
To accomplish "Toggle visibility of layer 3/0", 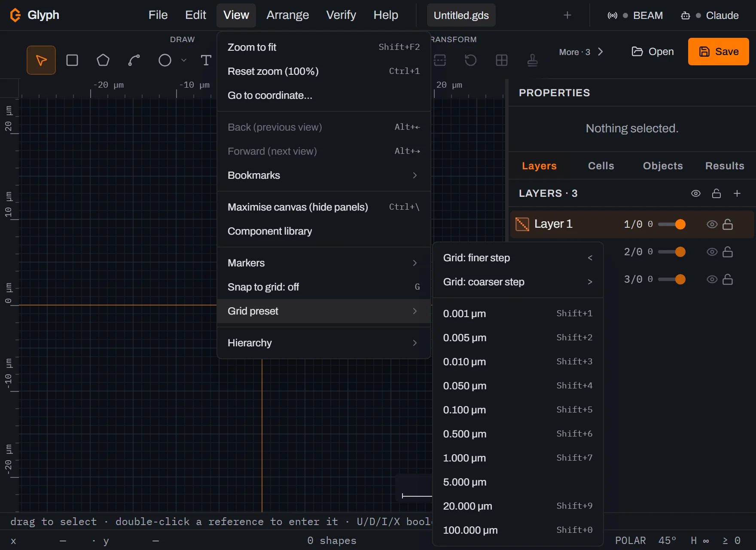I will point(712,279).
